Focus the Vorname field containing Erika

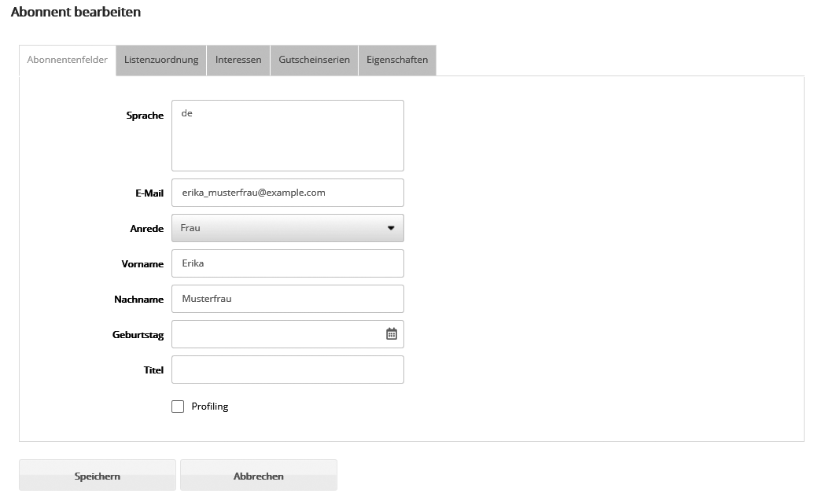(x=288, y=263)
